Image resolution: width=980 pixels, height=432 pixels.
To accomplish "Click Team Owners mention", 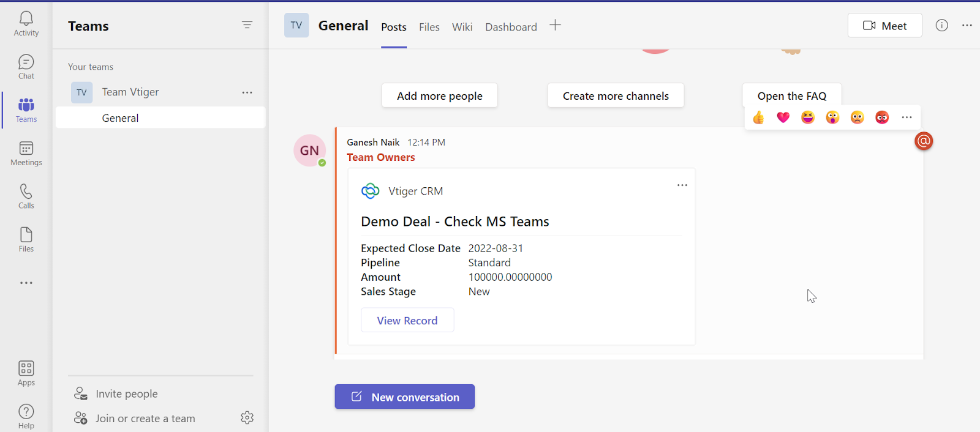I will point(381,158).
